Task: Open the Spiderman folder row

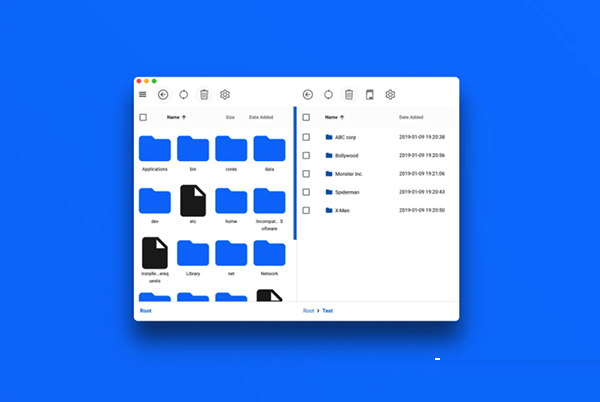Action: [x=378, y=192]
